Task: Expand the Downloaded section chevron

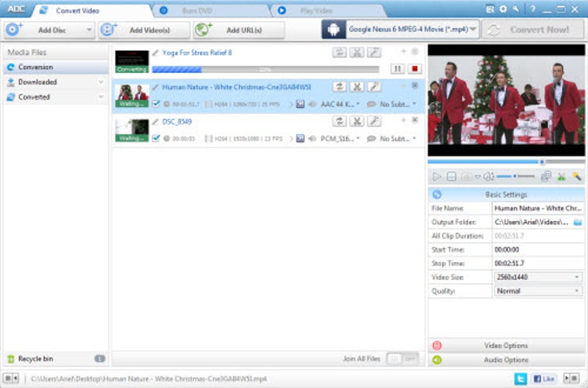Action: tap(101, 82)
